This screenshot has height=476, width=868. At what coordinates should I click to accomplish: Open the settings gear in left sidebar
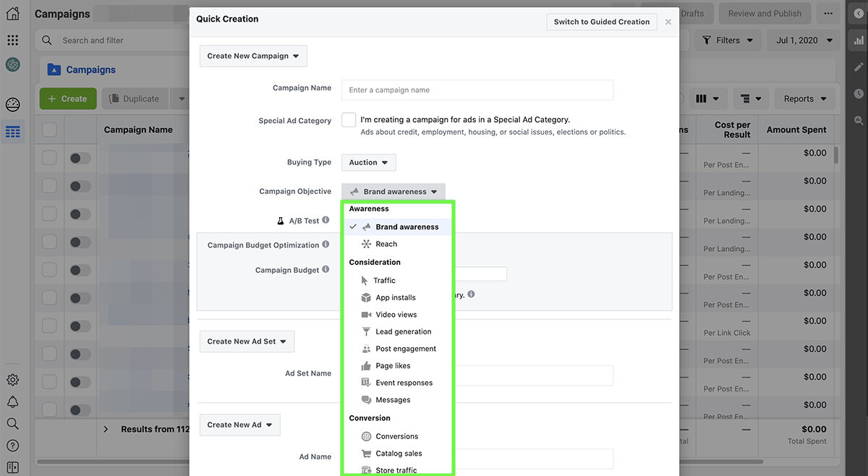[x=13, y=379]
